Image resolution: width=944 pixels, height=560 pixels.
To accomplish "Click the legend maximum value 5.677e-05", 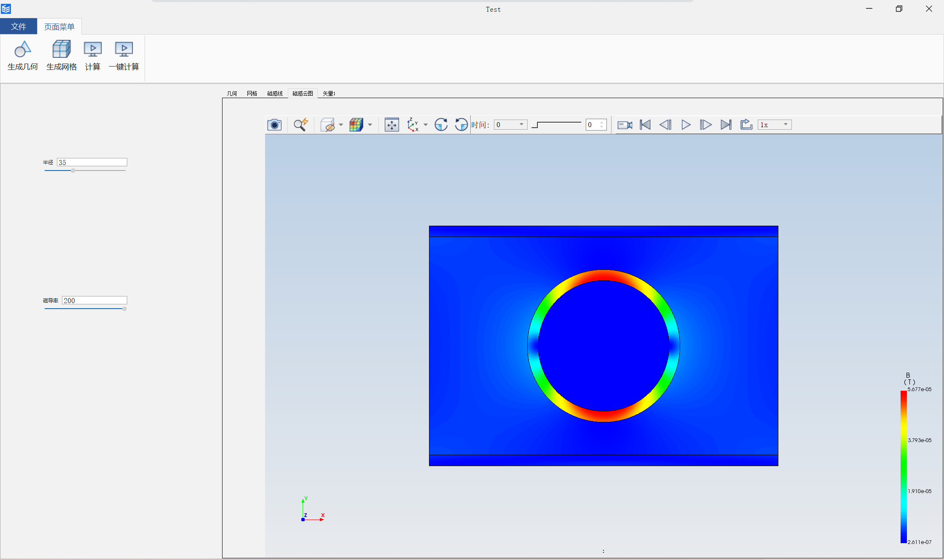I will [920, 389].
